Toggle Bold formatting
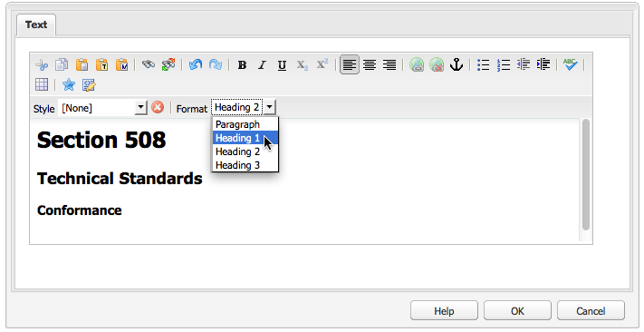Screen dimensions: 644x332 pyautogui.click(x=243, y=65)
